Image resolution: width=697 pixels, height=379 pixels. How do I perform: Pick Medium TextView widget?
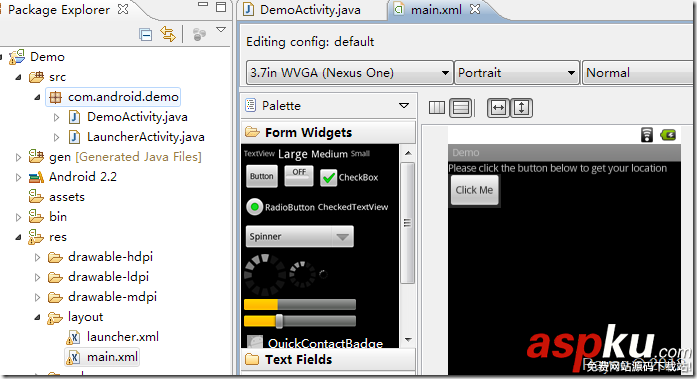(329, 154)
